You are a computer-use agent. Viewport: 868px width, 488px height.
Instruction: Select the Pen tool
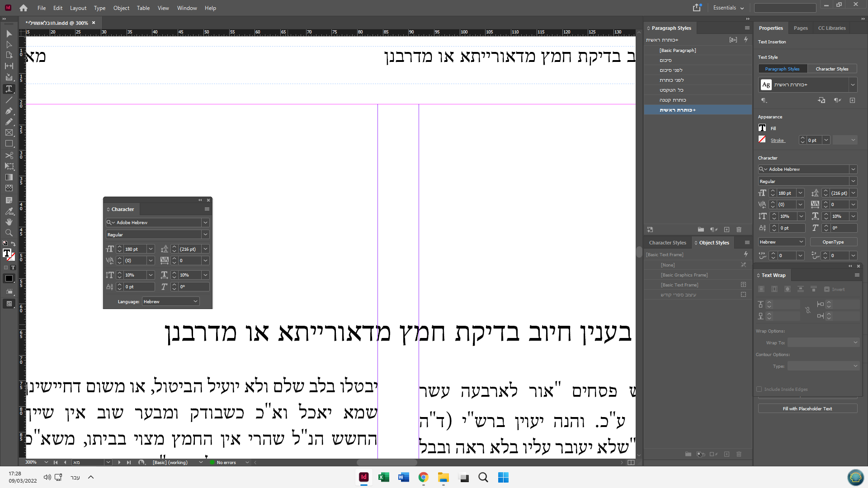[9, 111]
